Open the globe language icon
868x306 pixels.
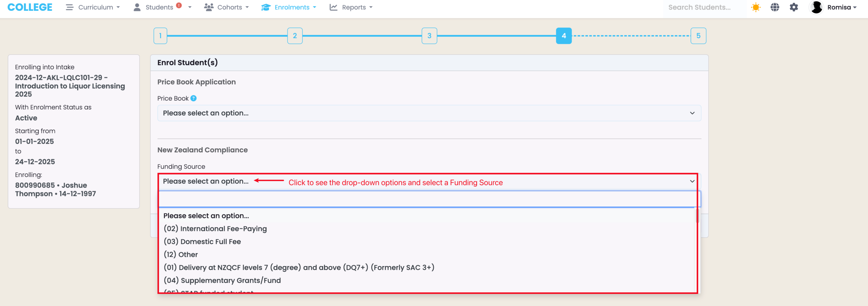pos(775,7)
